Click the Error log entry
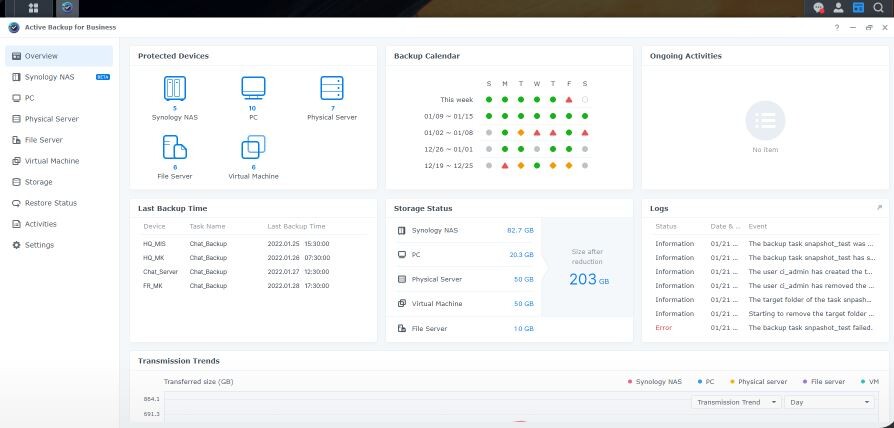894x428 pixels. tap(765, 328)
